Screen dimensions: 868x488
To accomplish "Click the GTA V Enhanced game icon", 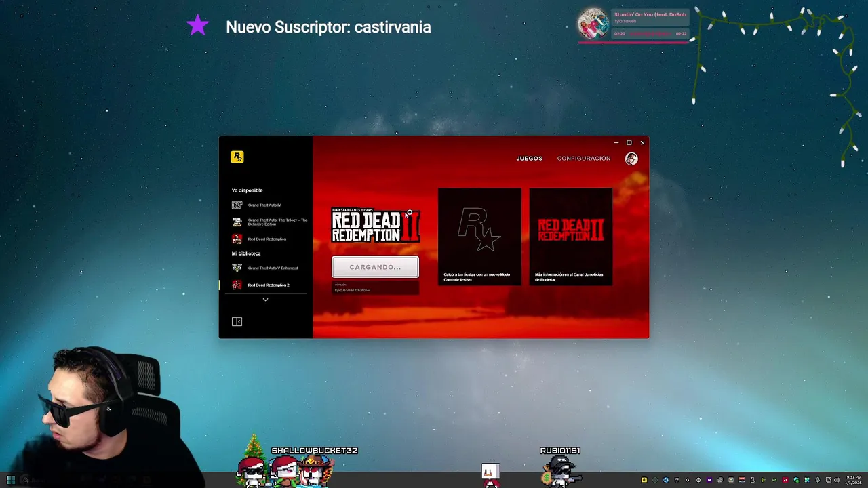I will [237, 268].
